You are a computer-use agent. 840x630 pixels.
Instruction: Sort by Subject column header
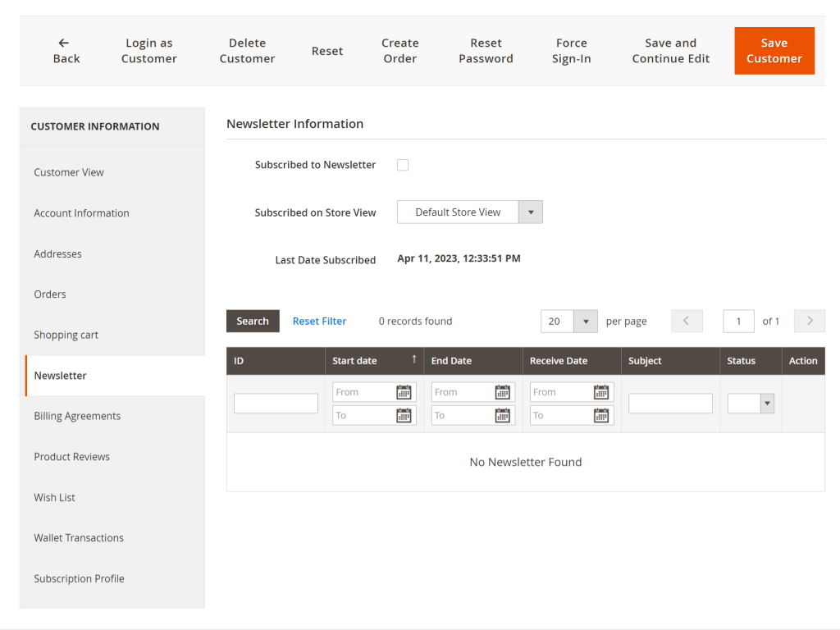pos(671,361)
